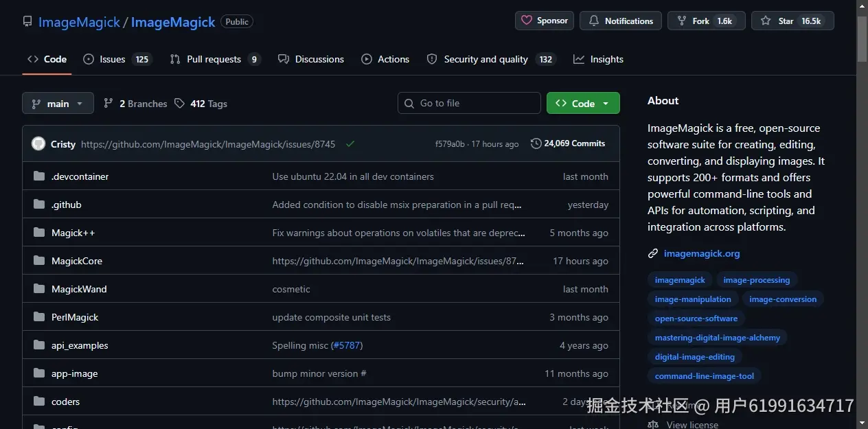Click the api_examples folder icon
The width and height of the screenshot is (868, 429).
[x=39, y=345]
